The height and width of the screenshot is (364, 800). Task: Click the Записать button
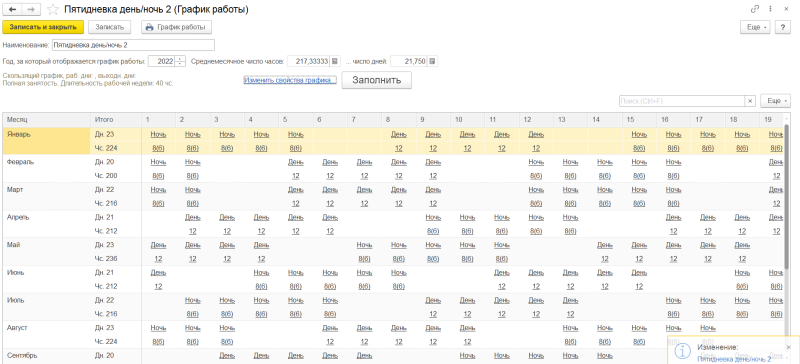click(x=110, y=27)
